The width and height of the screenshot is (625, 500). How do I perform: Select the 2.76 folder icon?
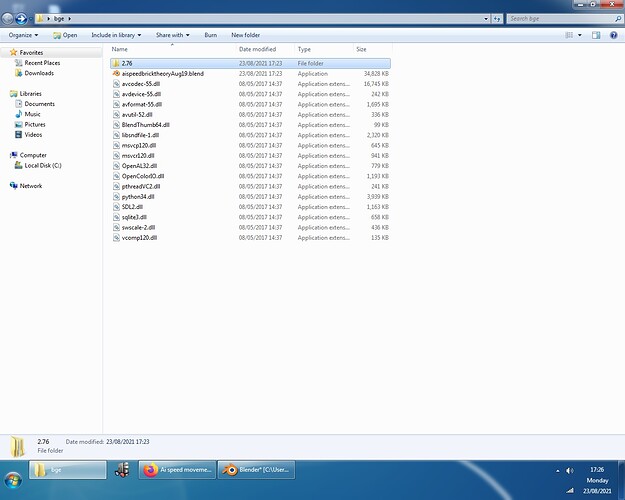pyautogui.click(x=116, y=63)
